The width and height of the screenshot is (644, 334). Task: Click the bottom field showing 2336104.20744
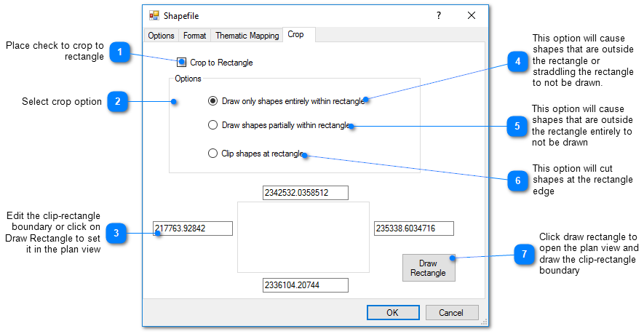tap(306, 285)
